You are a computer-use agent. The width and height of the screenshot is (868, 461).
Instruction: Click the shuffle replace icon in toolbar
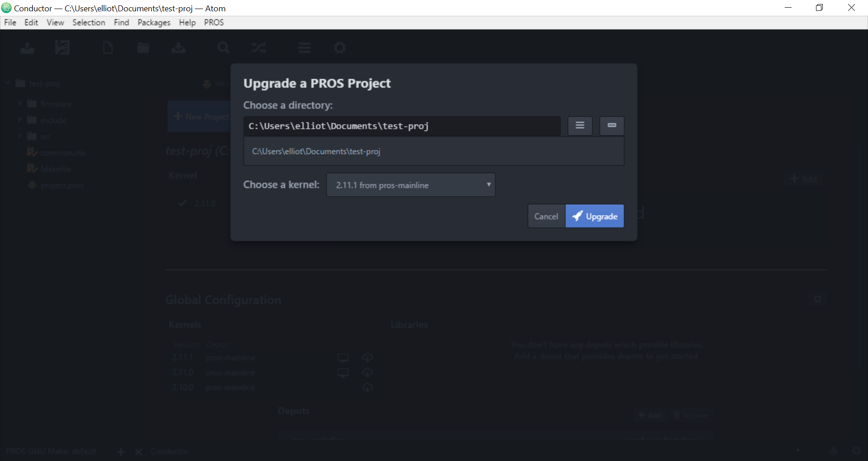259,47
